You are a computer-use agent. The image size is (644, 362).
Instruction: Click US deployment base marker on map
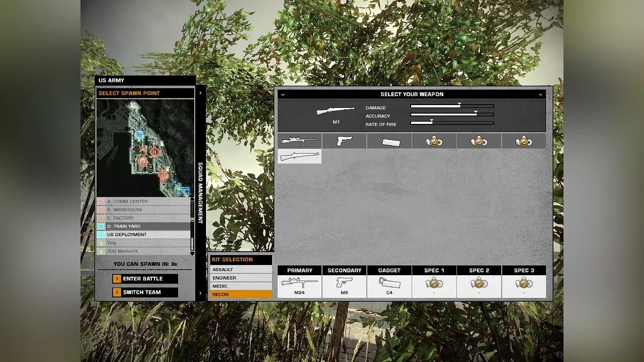184,190
